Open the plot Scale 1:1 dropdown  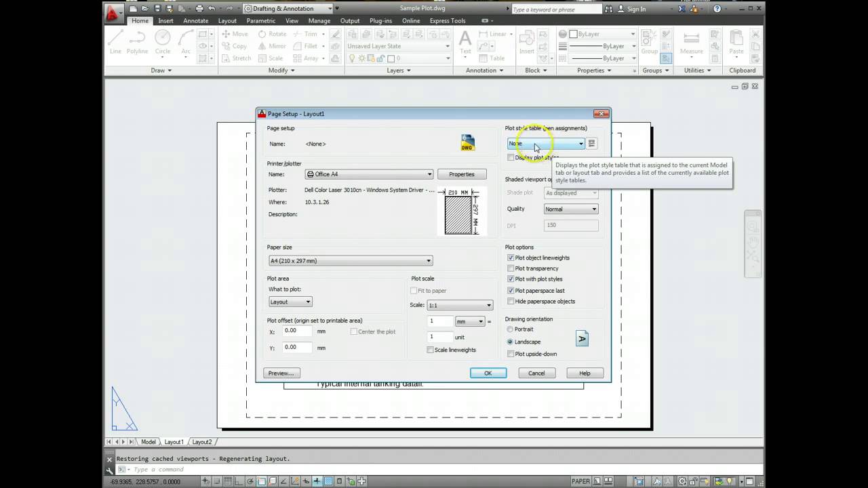point(459,305)
